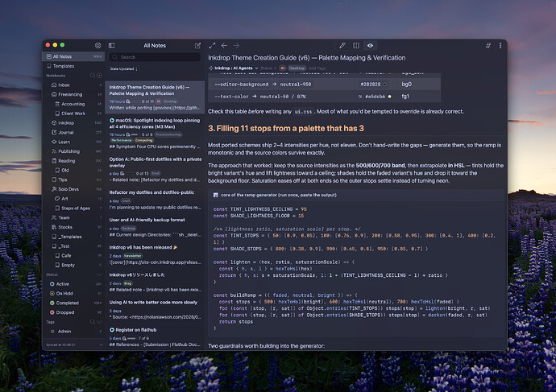Screen dimensions: 556x392
Task: Open the Inbox notebook
Action: (73, 85)
